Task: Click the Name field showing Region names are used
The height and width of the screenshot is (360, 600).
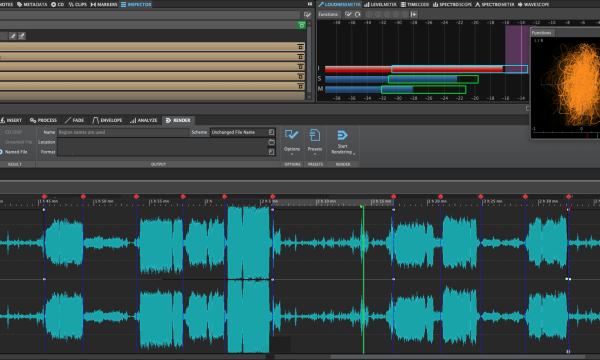Action: [x=123, y=132]
